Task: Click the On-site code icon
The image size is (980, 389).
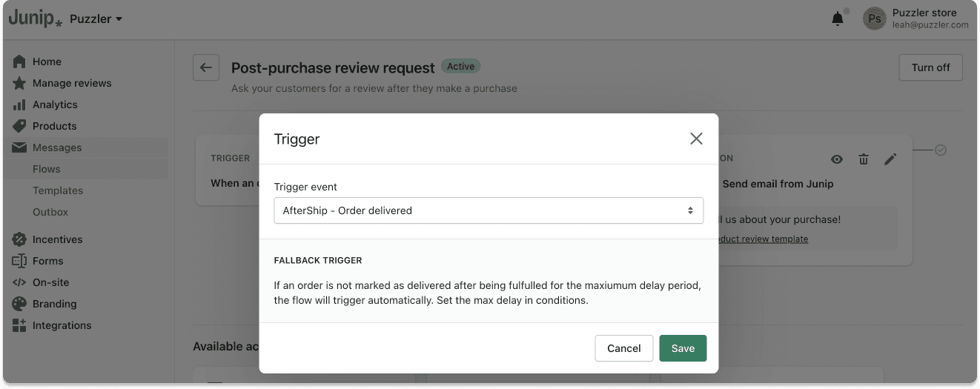Action: (19, 282)
